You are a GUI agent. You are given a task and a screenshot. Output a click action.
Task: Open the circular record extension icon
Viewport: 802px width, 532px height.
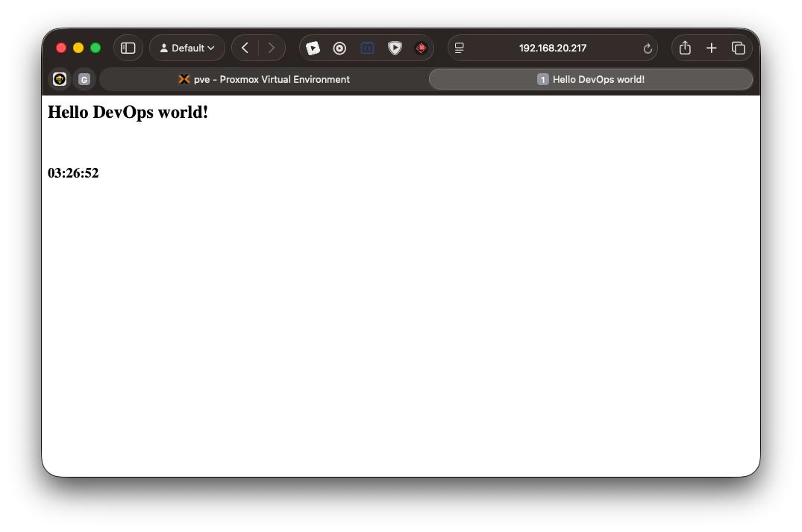pos(339,48)
